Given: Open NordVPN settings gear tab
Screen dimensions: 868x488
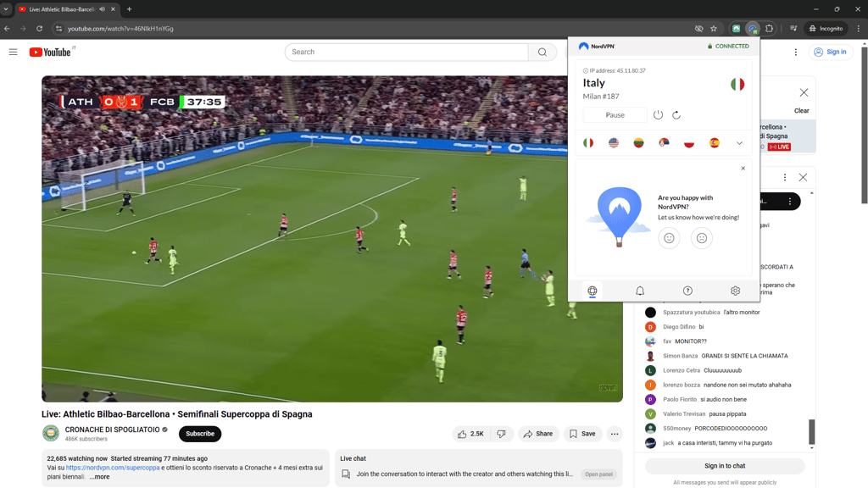Looking at the screenshot, I should [735, 291].
